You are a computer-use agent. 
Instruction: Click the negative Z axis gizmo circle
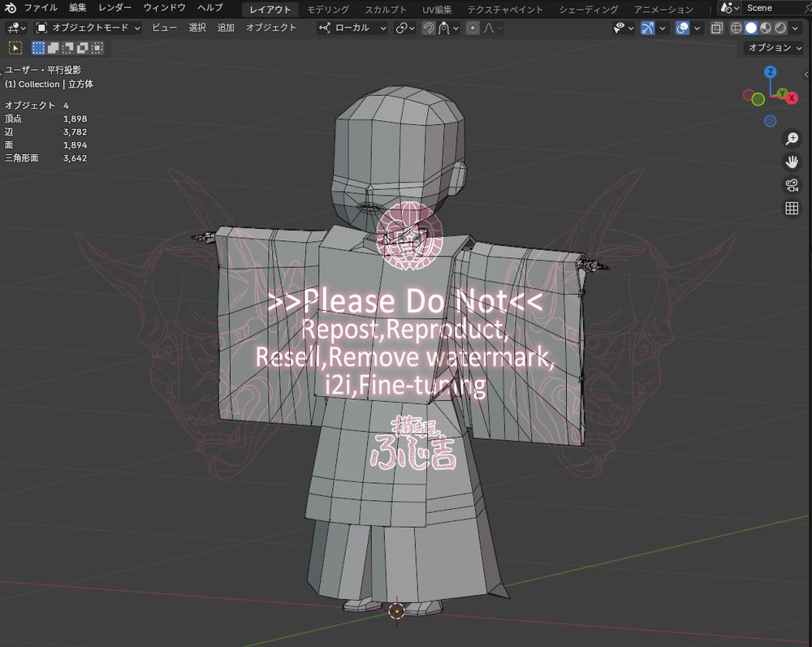[x=771, y=121]
